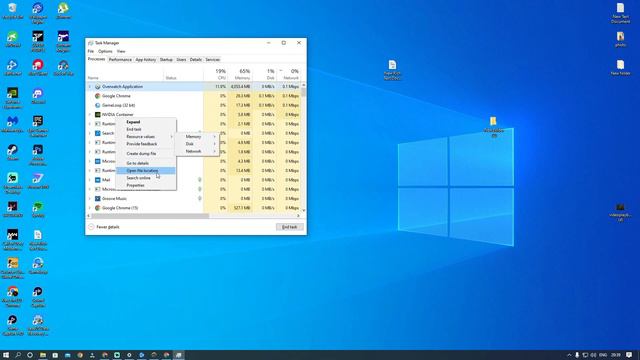Screen dimensions: 640x360
Task: Open the View menu in Task Manager
Action: tap(121, 51)
